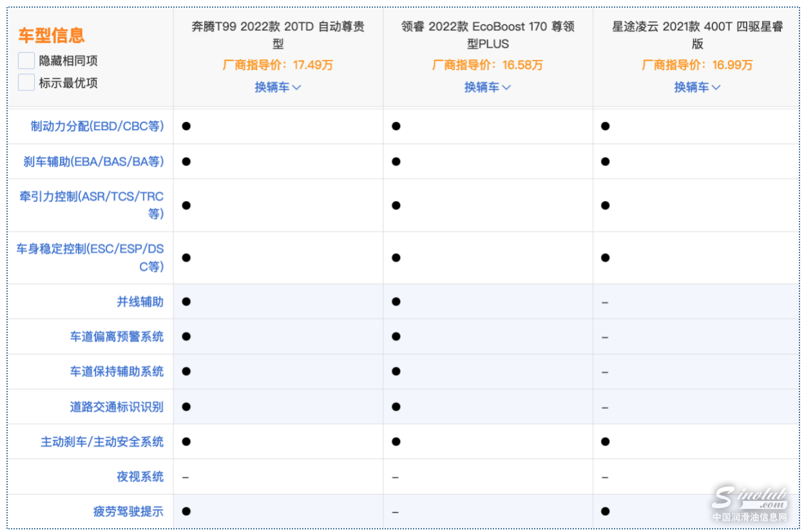This screenshot has width=804, height=532.
Task: Open 换辆车 dropdown under 星途凌云
Action: [697, 87]
